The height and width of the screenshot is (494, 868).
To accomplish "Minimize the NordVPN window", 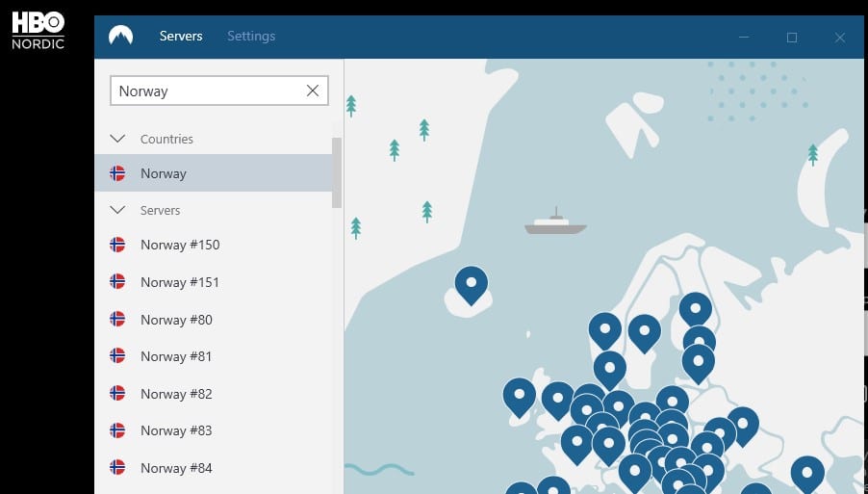I will pos(744,38).
